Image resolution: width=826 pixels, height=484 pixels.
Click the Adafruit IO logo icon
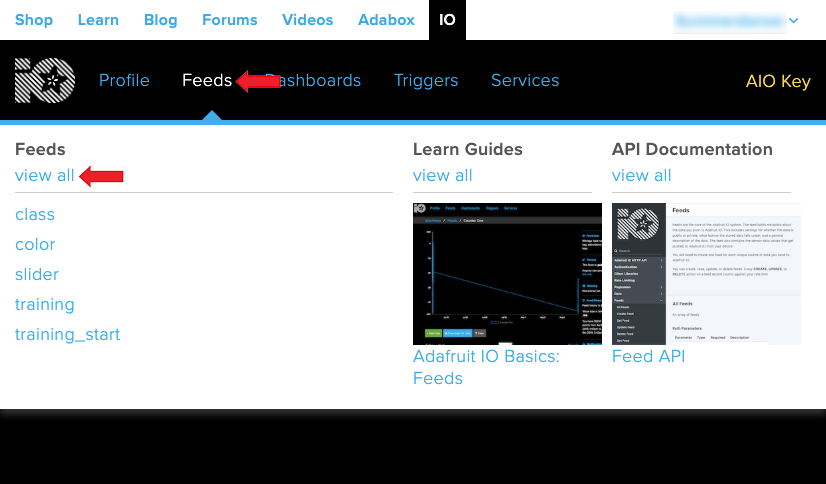tap(45, 80)
